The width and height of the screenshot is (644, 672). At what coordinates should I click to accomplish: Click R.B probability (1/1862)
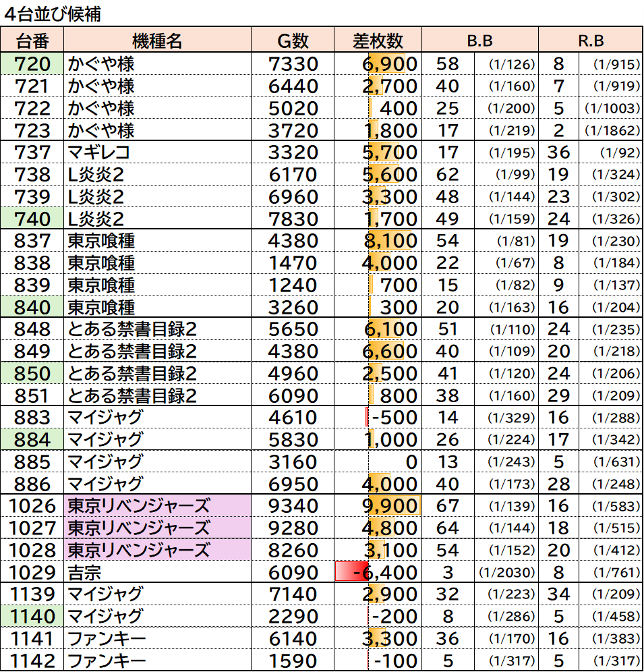point(612,130)
